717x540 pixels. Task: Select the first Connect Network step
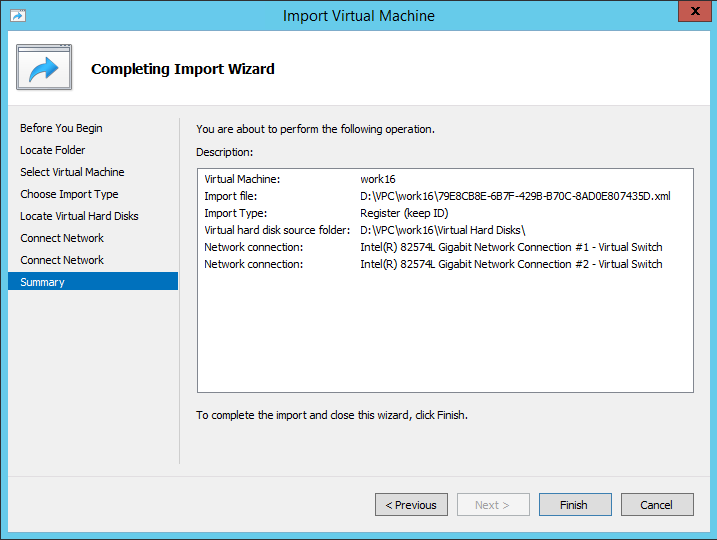[62, 238]
